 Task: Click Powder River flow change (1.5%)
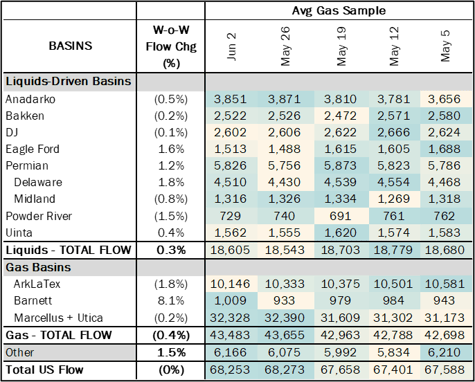pyautogui.click(x=171, y=216)
